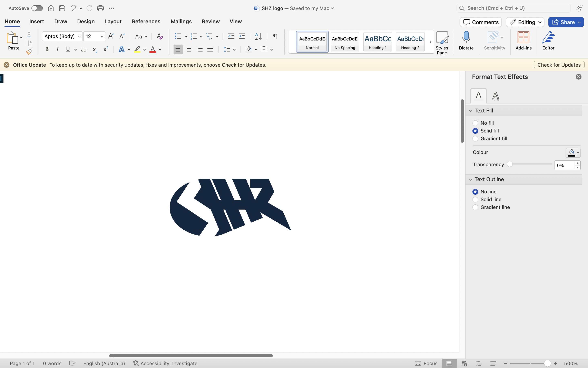This screenshot has height=368, width=588.
Task: Click the Decrease Font Size icon
Action: [x=122, y=36]
